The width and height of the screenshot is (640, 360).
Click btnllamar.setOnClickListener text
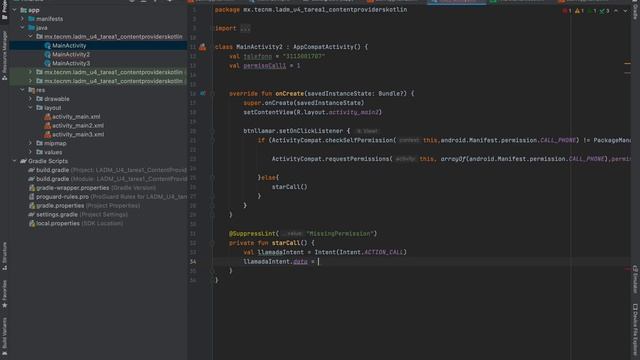click(293, 131)
